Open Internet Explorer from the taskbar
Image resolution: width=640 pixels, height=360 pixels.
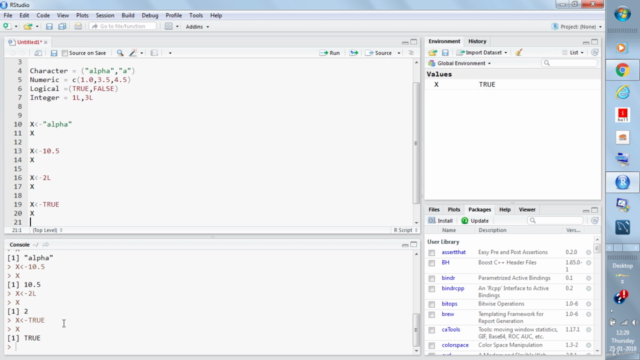pyautogui.click(x=622, y=93)
